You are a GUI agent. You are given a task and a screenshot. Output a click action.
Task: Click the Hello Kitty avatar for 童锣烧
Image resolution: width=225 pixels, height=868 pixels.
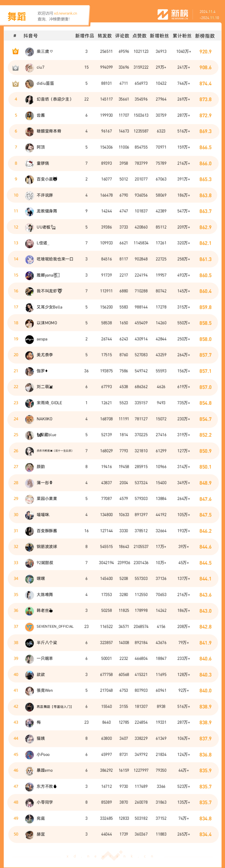30,163
